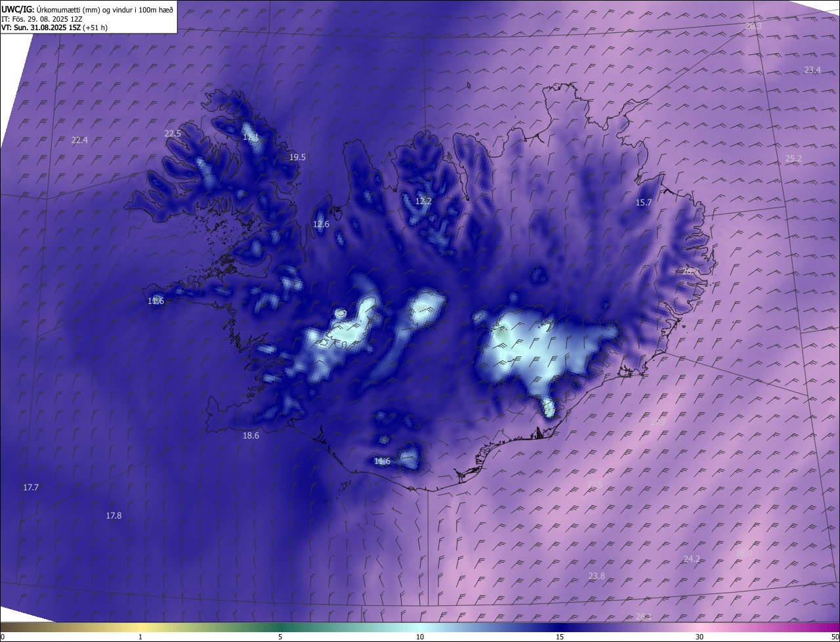
Task: Click the colorbar tick label 30
Action: click(700, 637)
